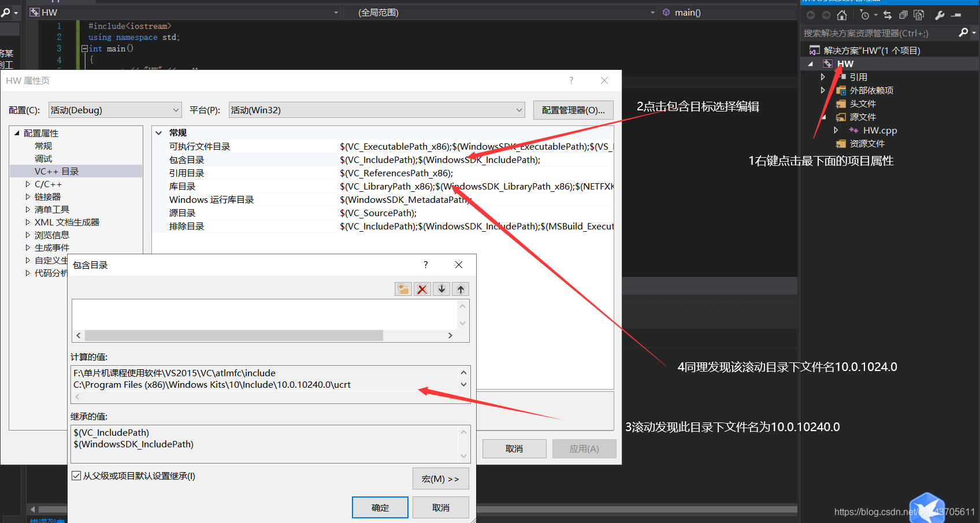Screen dimensions: 980x523
Task: Click horizontal scrollbar in directory edit box
Action: [234, 336]
